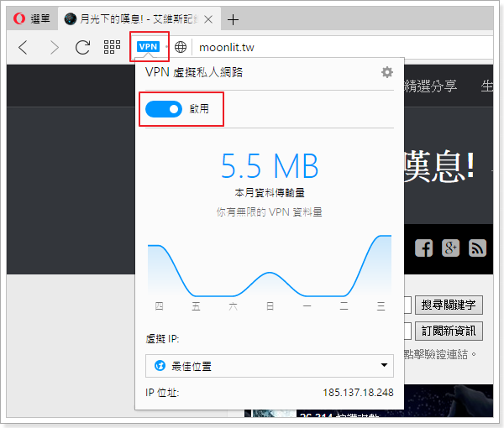Open the Facebook social icon
Image resolution: width=504 pixels, height=428 pixels.
coord(423,248)
